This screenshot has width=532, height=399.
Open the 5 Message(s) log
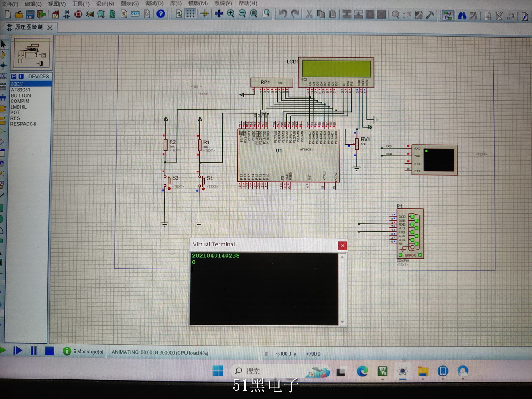83,352
